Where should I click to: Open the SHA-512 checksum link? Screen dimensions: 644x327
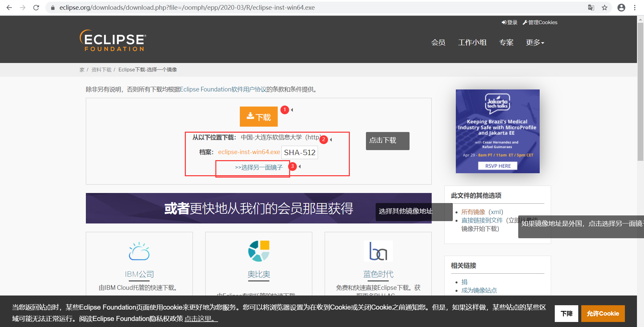point(300,152)
